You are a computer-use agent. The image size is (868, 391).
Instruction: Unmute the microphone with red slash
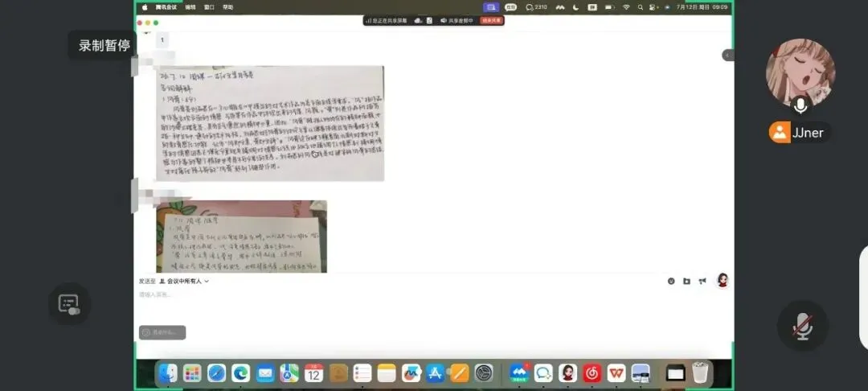click(x=803, y=326)
